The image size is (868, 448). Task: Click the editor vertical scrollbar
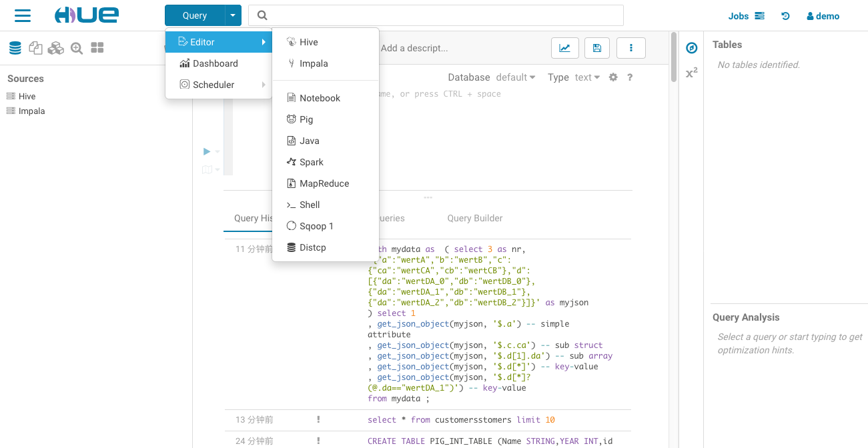pos(674,57)
